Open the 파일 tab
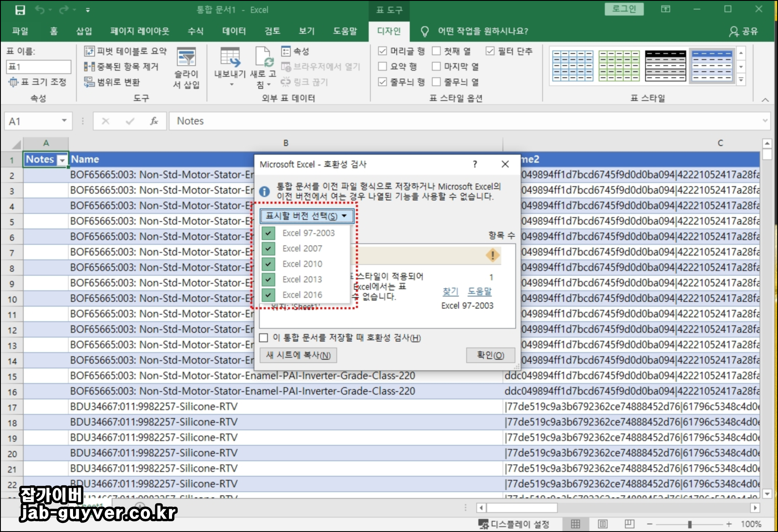This screenshot has height=532, width=778. [20, 31]
